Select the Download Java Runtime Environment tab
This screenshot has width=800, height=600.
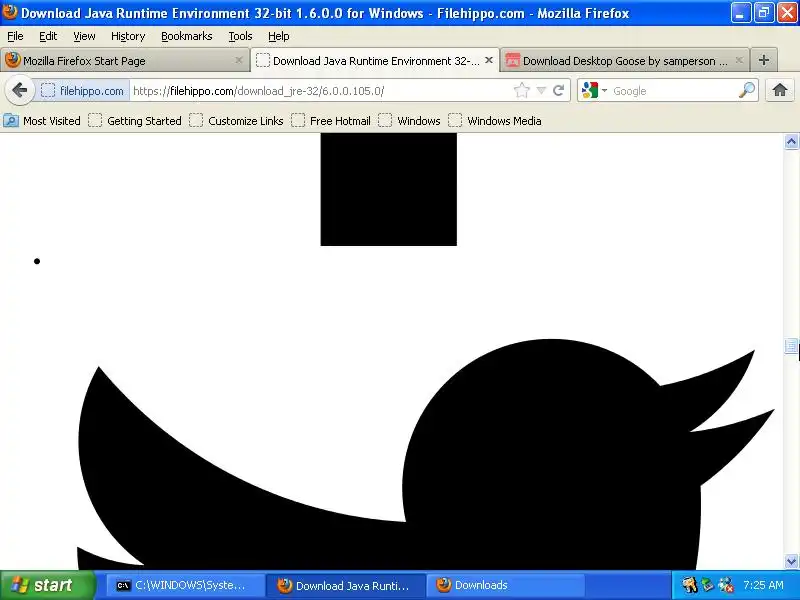pos(375,60)
